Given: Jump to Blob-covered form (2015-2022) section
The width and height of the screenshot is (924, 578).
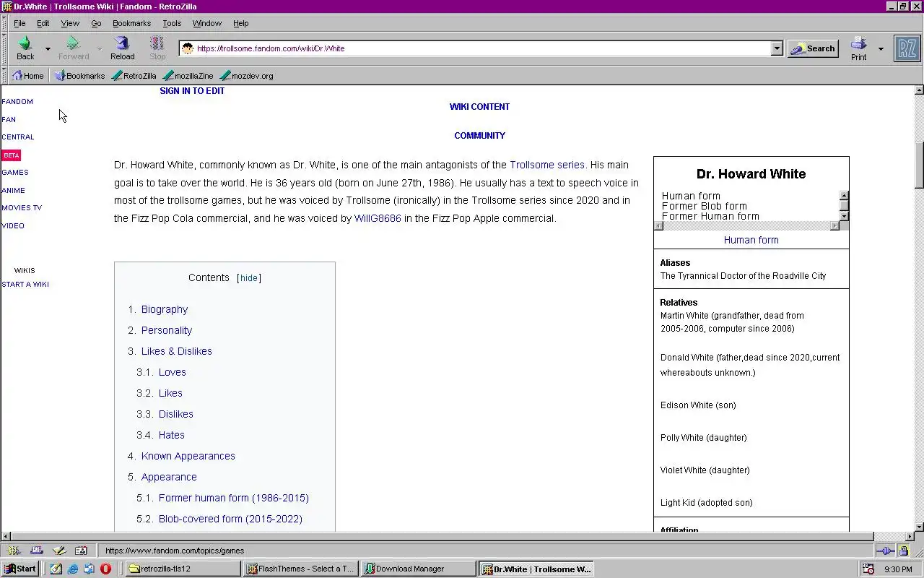Looking at the screenshot, I should (x=230, y=519).
